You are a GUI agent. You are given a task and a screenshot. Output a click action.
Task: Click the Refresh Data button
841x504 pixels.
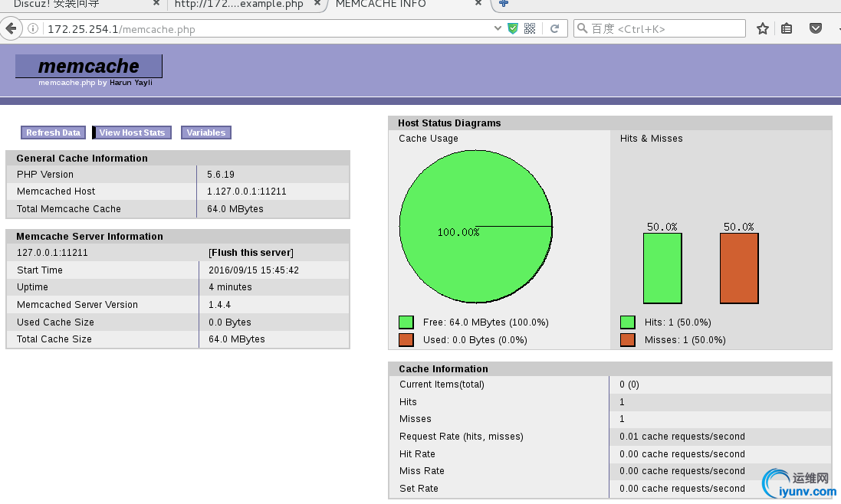53,133
